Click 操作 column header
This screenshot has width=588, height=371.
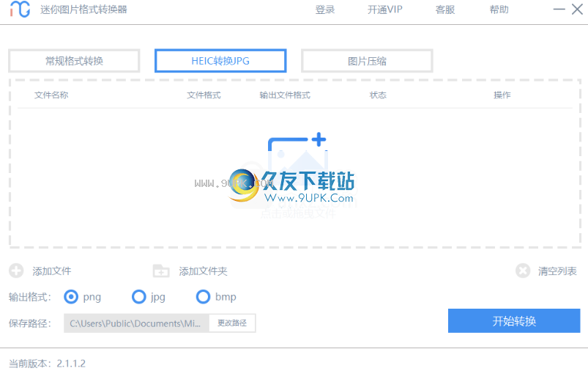coord(502,95)
